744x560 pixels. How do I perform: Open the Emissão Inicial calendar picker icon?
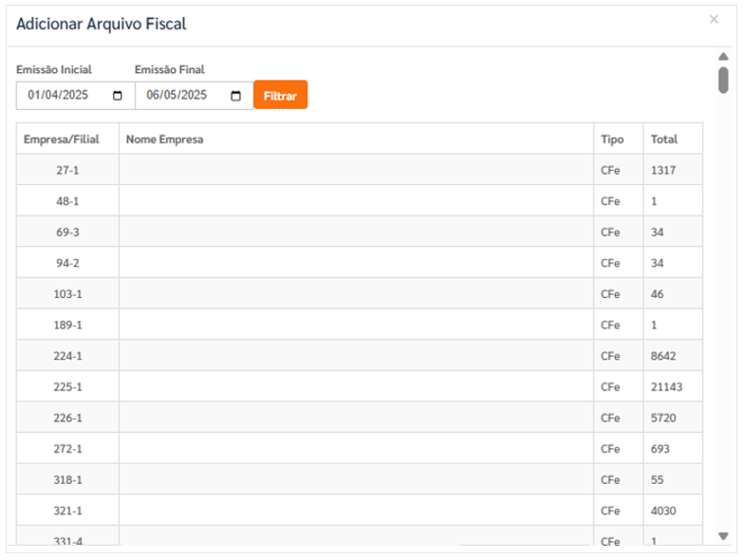[x=118, y=96]
